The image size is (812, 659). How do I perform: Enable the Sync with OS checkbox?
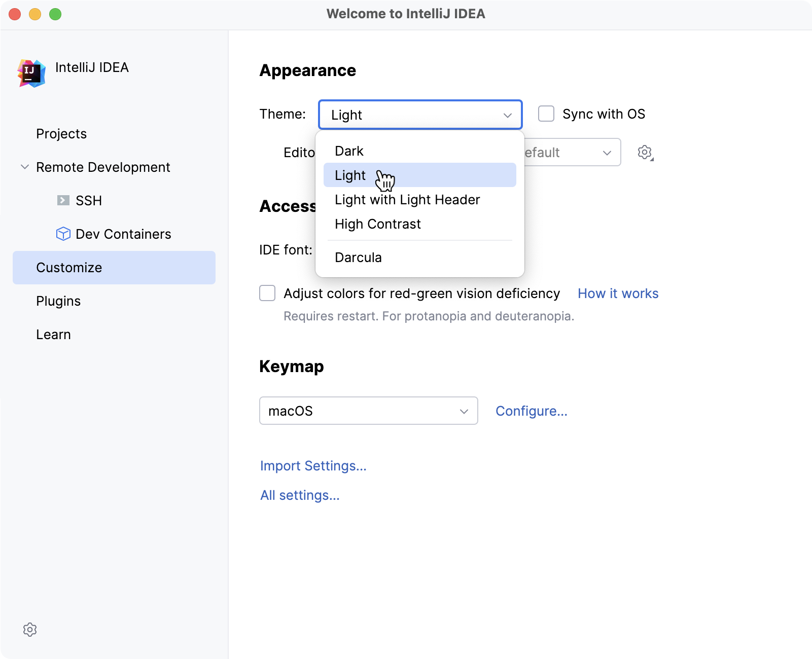(x=546, y=114)
